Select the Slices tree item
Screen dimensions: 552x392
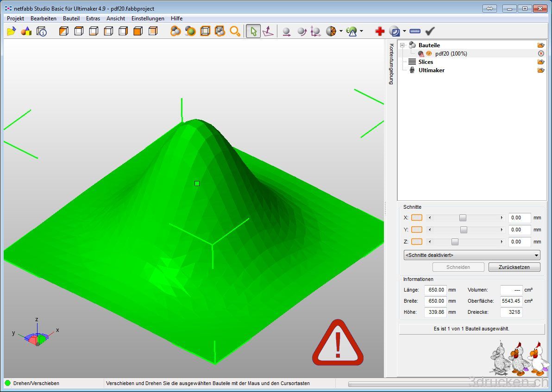pos(426,62)
